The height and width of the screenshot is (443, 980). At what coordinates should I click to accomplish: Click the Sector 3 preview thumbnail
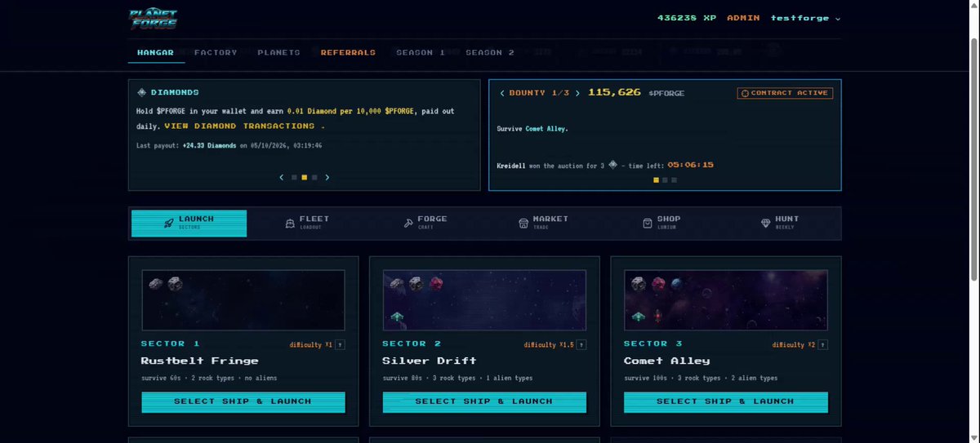pyautogui.click(x=726, y=300)
